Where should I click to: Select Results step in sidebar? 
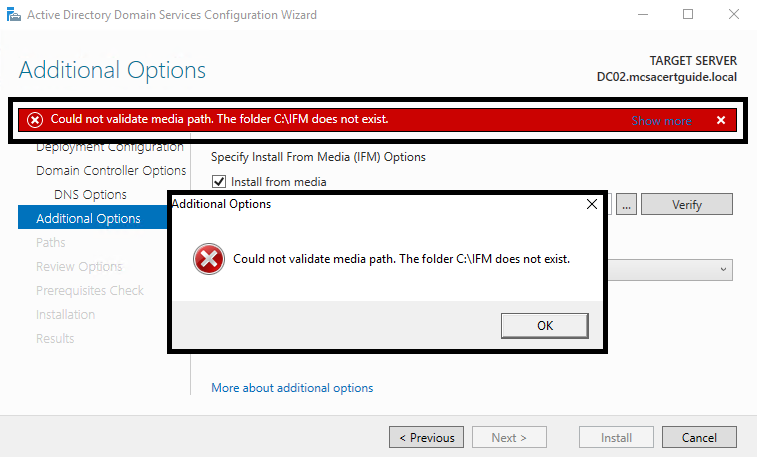(55, 339)
